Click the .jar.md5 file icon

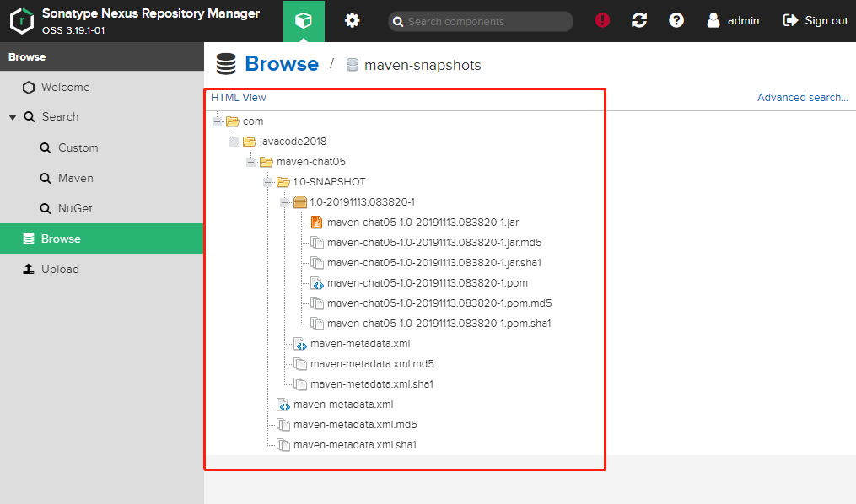[316, 243]
